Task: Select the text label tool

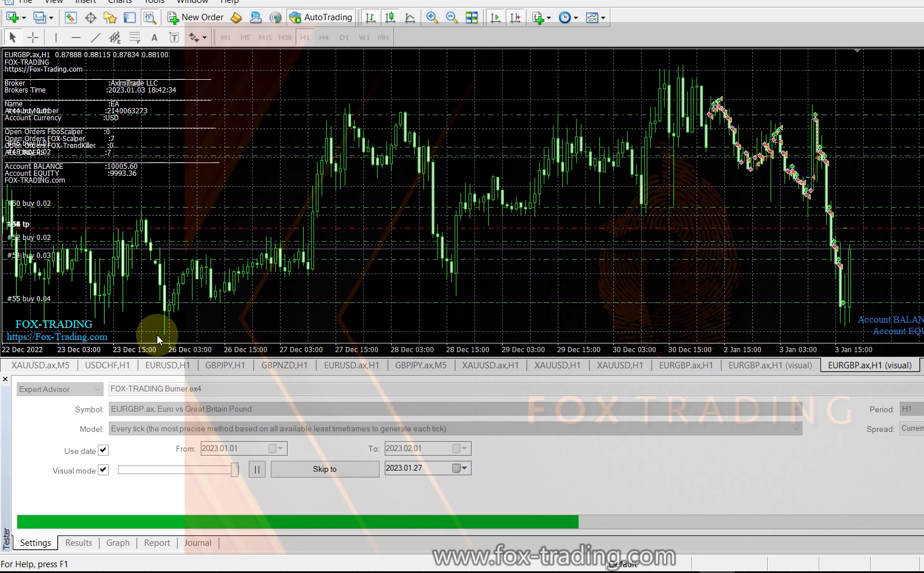Action: (174, 38)
